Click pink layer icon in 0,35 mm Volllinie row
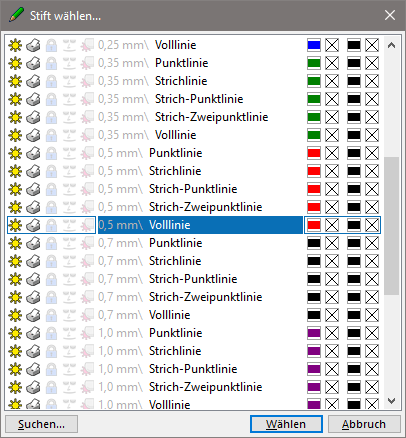 click(x=88, y=135)
